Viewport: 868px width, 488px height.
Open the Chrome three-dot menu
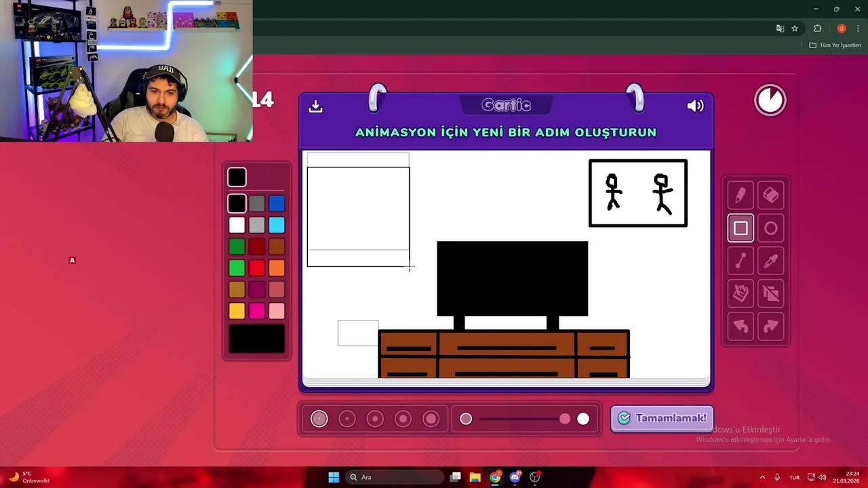(x=858, y=28)
